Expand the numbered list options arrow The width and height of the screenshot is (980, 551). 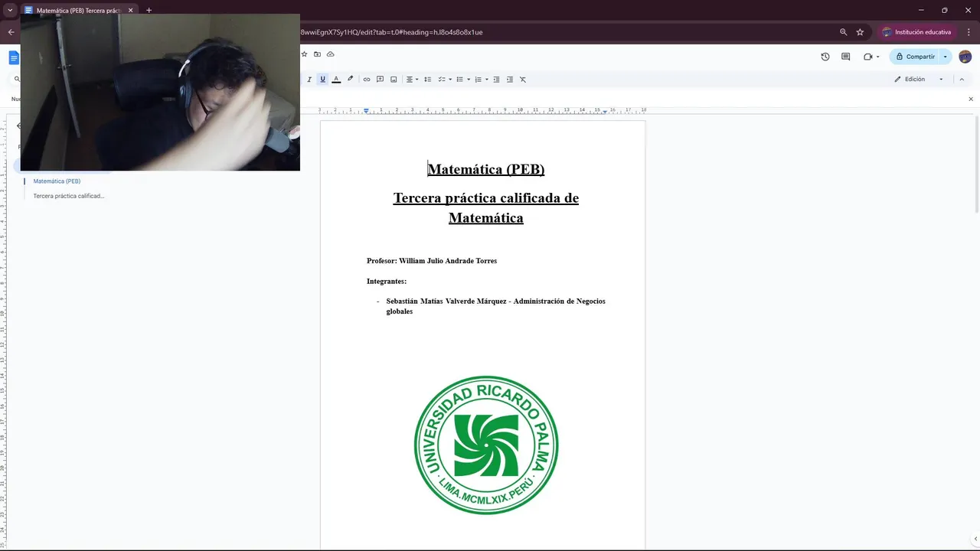click(487, 80)
